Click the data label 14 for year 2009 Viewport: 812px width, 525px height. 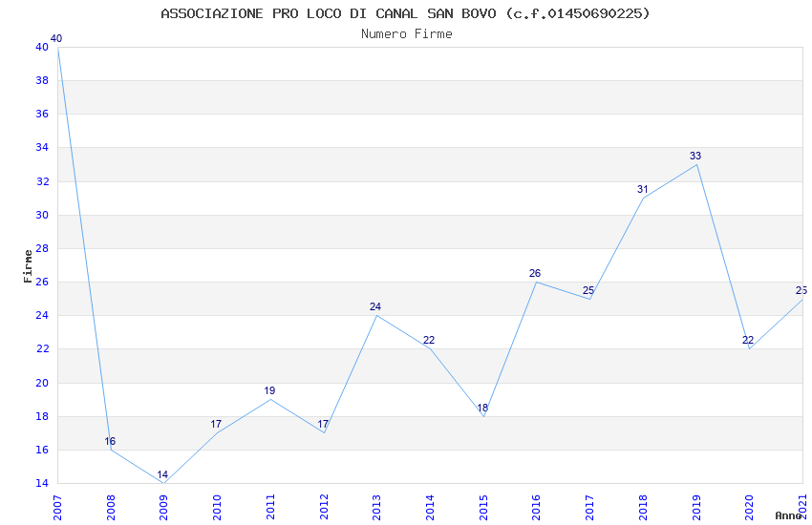click(162, 474)
